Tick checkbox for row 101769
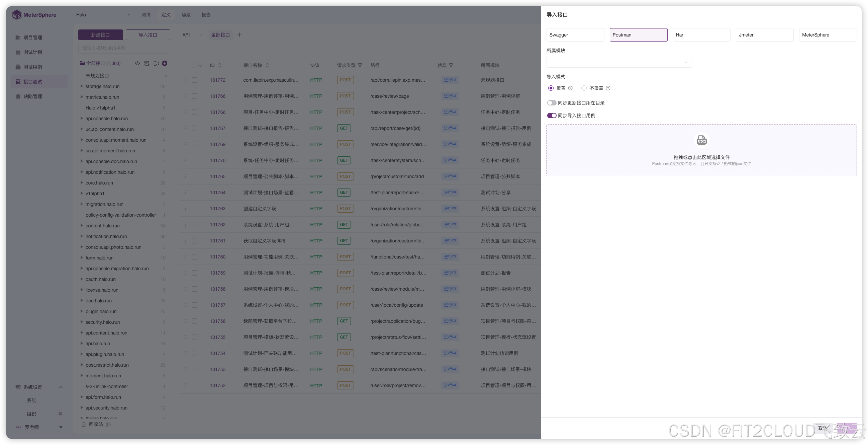868x445 pixels. pos(194,144)
